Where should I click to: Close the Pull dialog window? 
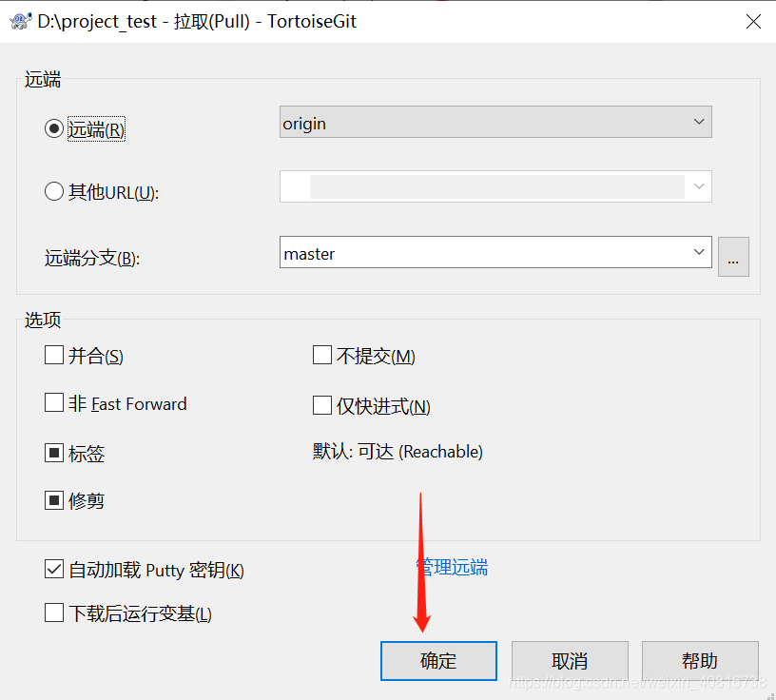click(753, 21)
